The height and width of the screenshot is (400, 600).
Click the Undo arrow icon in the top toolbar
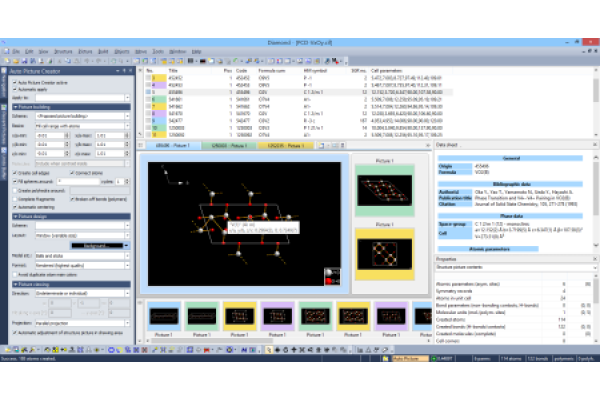87,61
